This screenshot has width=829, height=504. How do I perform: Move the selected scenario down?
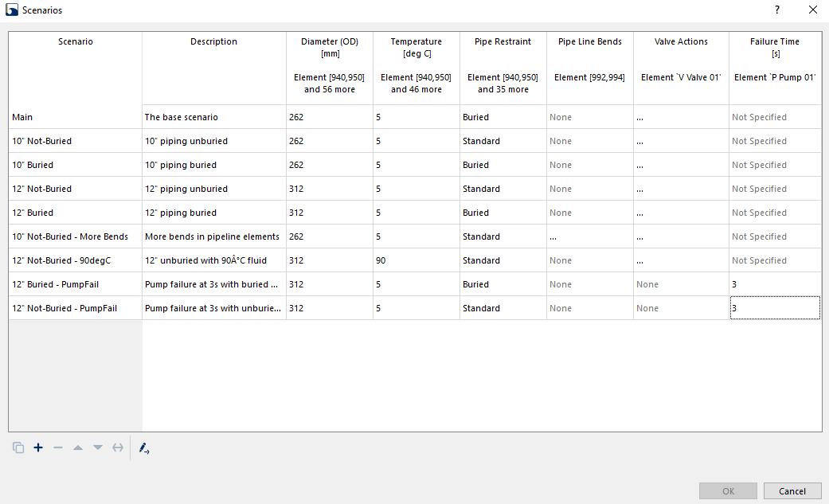(97, 447)
